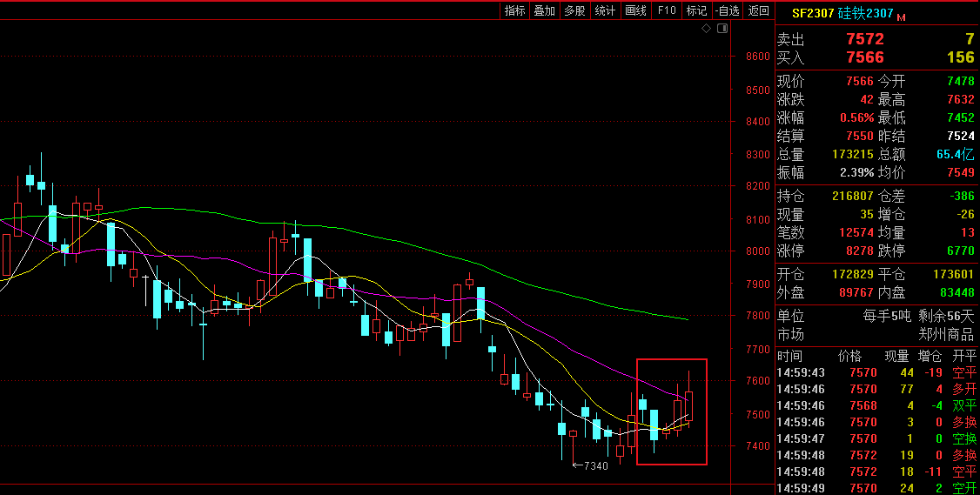
Task: Remove contract via -自选 button
Action: (x=727, y=10)
